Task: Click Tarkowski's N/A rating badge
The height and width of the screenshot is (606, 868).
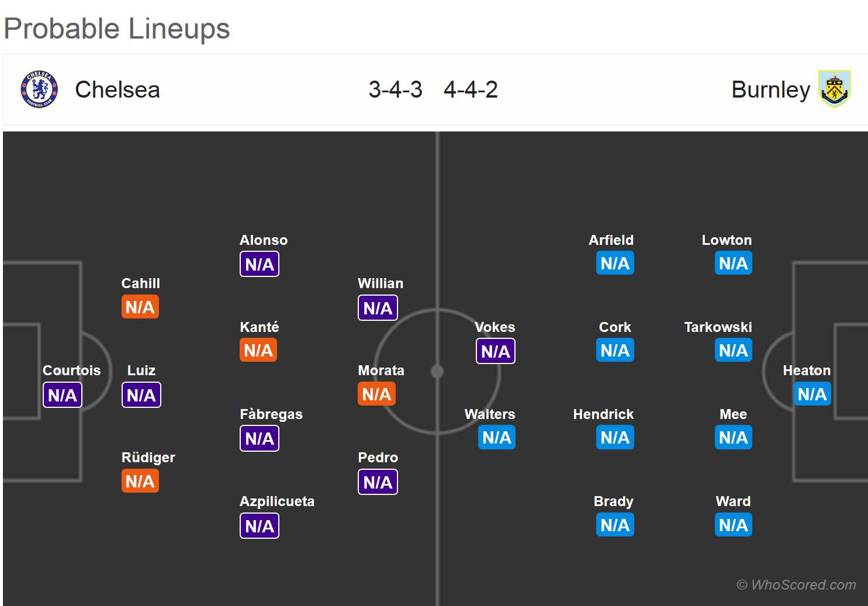Action: pyautogui.click(x=733, y=350)
